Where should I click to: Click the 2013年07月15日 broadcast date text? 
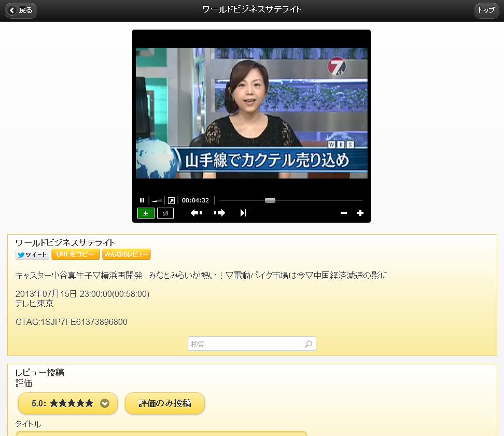pyautogui.click(x=46, y=294)
